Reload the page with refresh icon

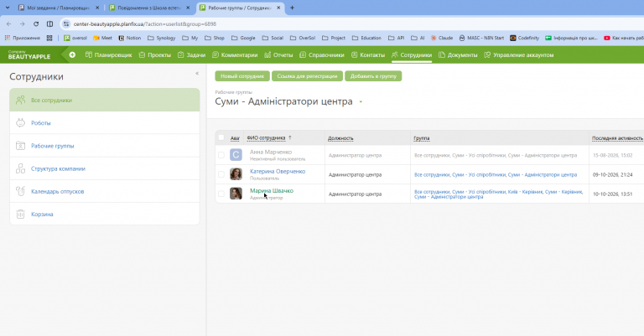point(36,23)
